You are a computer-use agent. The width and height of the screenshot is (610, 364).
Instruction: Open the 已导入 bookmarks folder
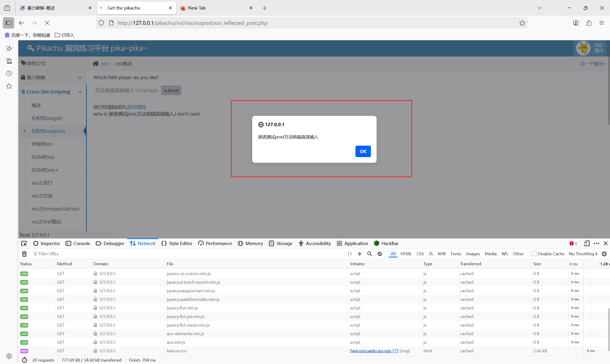(65, 35)
